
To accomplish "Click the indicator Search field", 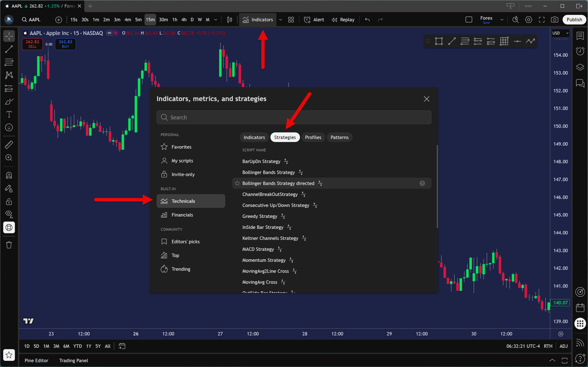I will [x=294, y=117].
